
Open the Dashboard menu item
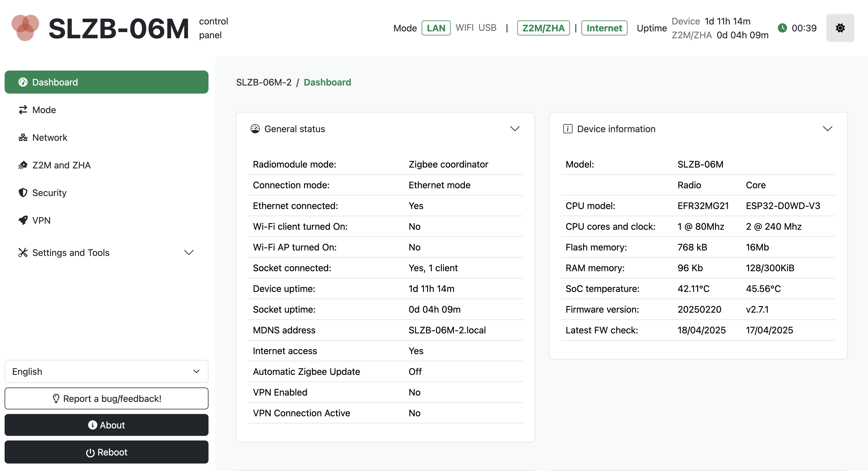click(107, 82)
